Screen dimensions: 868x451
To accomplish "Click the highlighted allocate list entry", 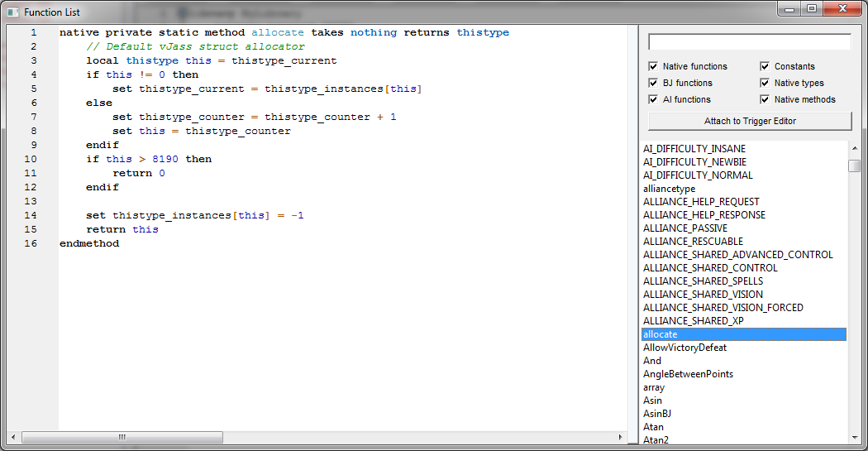I will pyautogui.click(x=743, y=334).
